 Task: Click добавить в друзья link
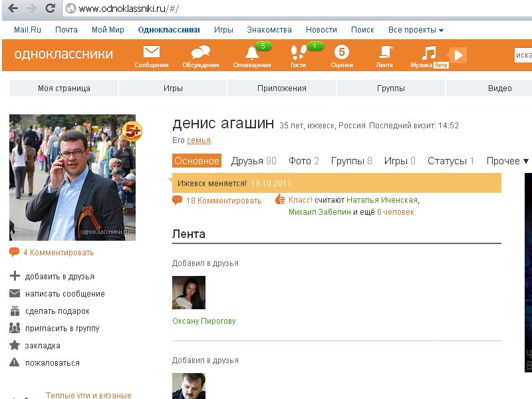tap(59, 277)
